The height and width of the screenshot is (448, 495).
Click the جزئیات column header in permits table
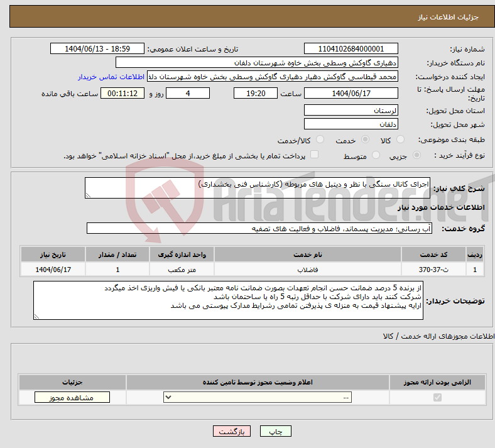pos(72,382)
